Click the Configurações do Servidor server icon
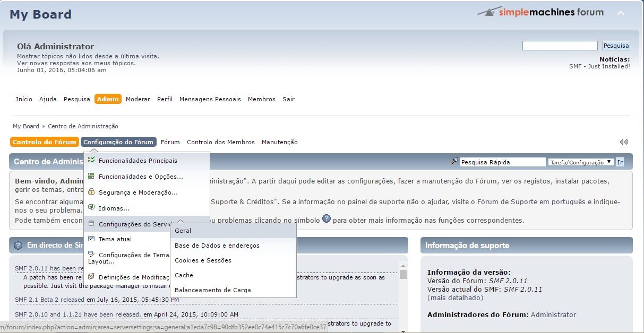The height and width of the screenshot is (333, 644). [x=92, y=224]
